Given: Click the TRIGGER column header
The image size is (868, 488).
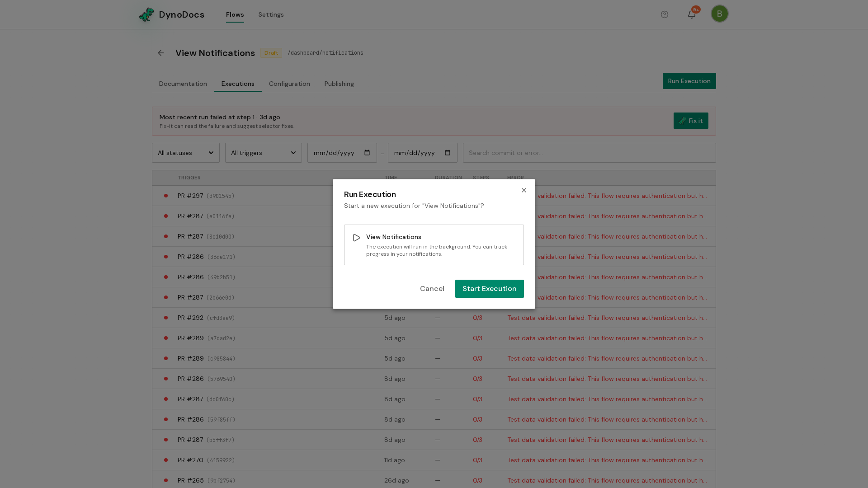Looking at the screenshot, I should tap(189, 178).
